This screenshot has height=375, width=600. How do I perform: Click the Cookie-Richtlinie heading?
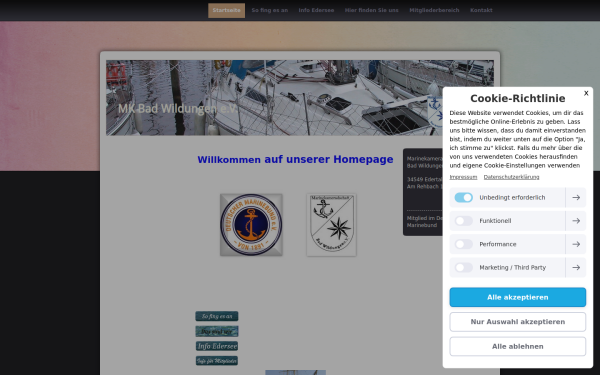[517, 98]
